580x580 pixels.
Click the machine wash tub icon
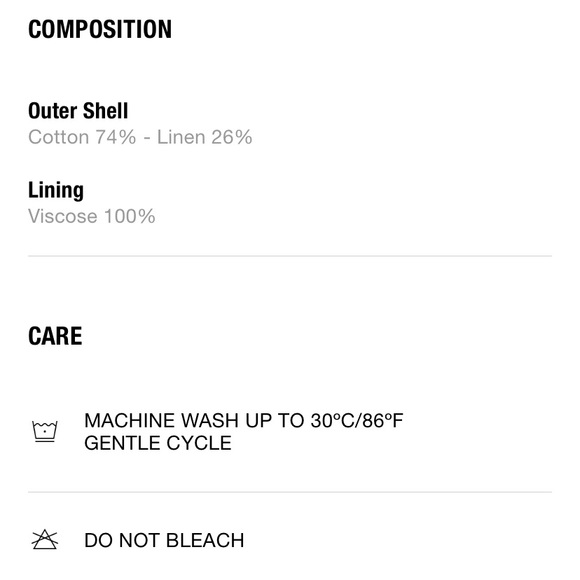pyautogui.click(x=45, y=431)
